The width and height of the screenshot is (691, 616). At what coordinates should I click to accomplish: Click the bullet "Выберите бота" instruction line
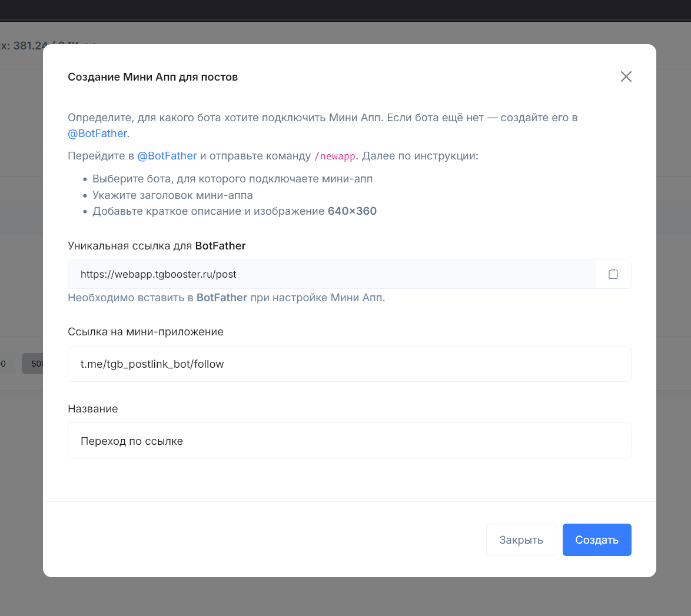tap(232, 179)
